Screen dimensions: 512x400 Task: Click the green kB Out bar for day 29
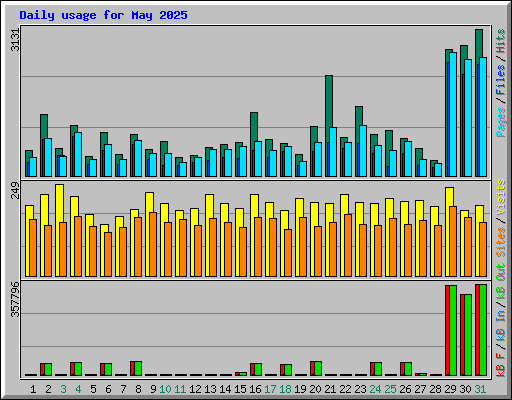pyautogui.click(x=453, y=330)
